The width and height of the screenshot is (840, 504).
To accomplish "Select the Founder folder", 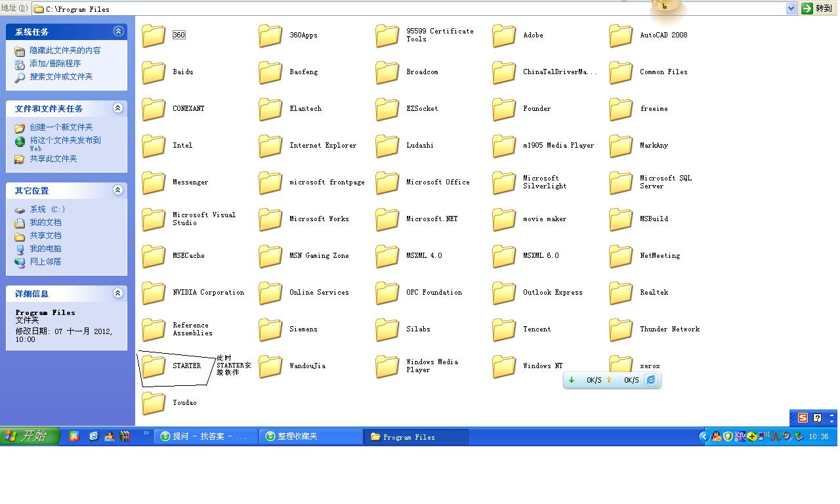I will point(522,109).
